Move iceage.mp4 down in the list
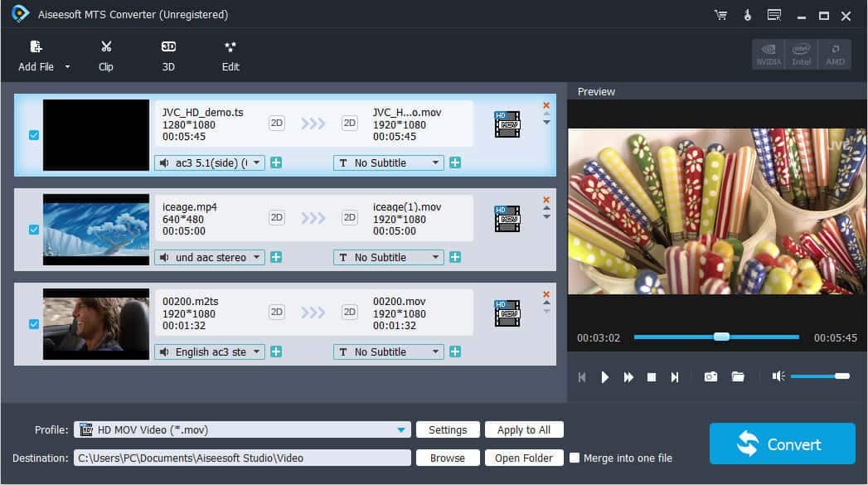The image size is (868, 485). pos(546,217)
